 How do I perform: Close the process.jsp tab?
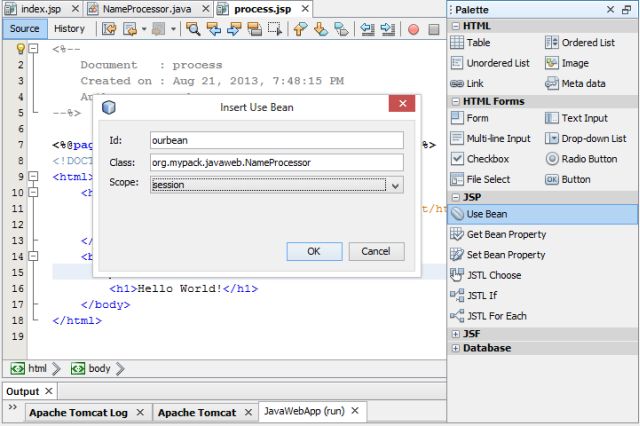[x=305, y=9]
